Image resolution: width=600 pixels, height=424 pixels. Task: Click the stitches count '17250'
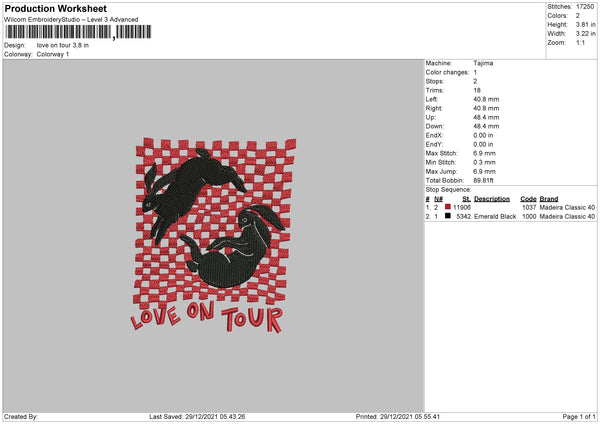tap(585, 7)
